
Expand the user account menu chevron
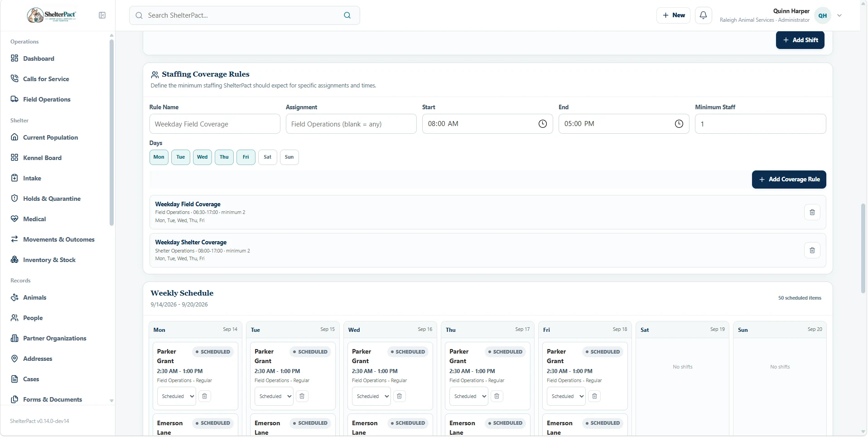839,15
